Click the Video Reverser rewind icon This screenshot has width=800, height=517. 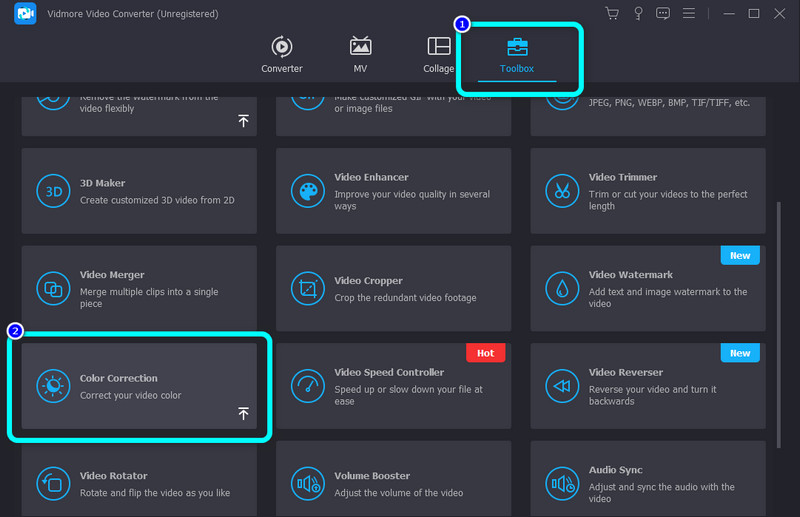[560, 386]
